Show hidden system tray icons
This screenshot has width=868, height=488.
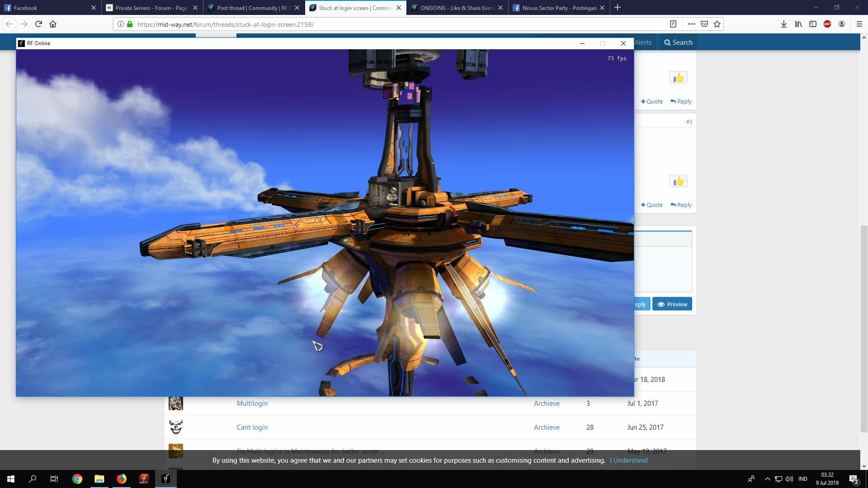767,479
